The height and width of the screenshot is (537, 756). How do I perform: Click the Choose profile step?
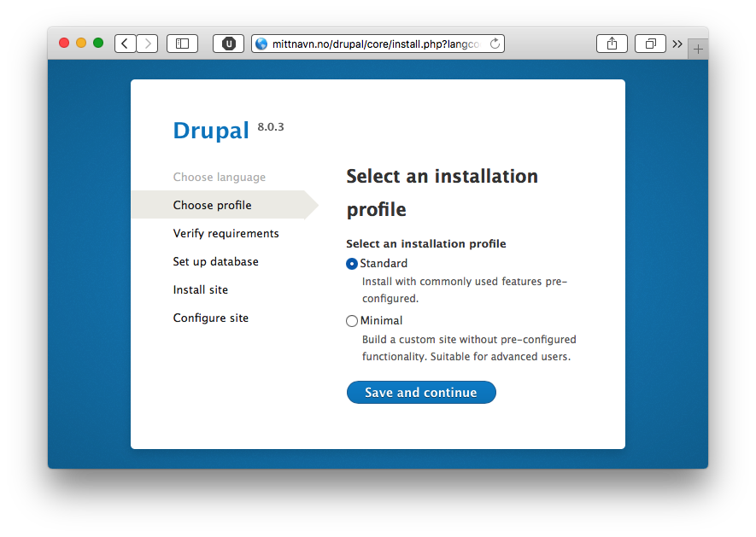(x=212, y=205)
